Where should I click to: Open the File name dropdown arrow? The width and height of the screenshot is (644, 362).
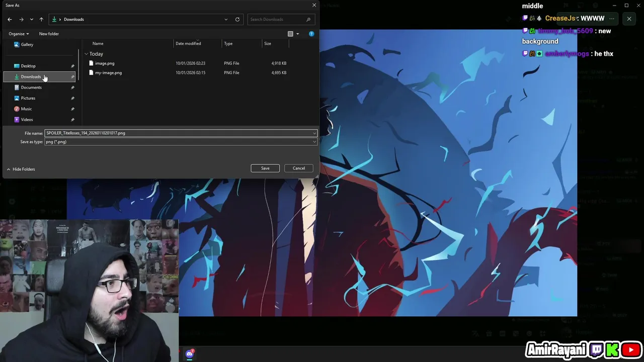[314, 133]
